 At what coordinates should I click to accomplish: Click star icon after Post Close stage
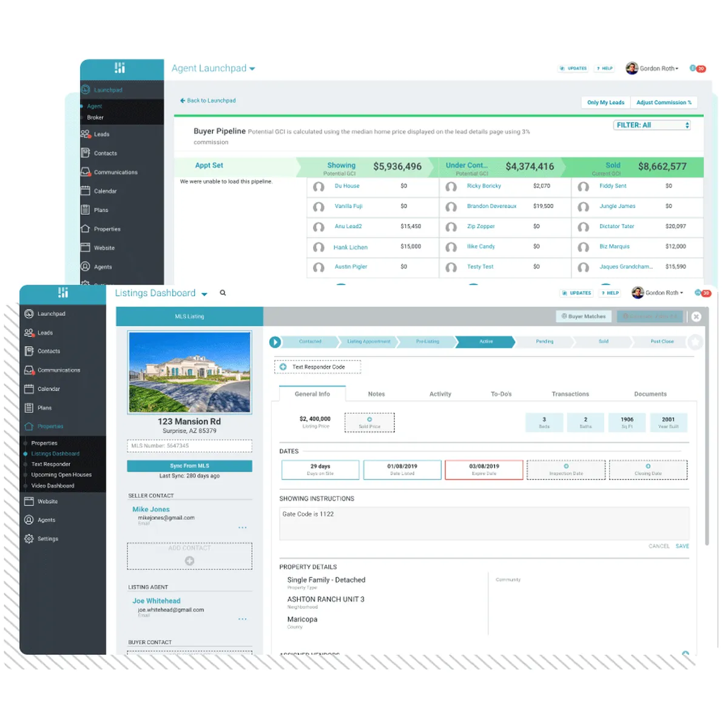(695, 342)
